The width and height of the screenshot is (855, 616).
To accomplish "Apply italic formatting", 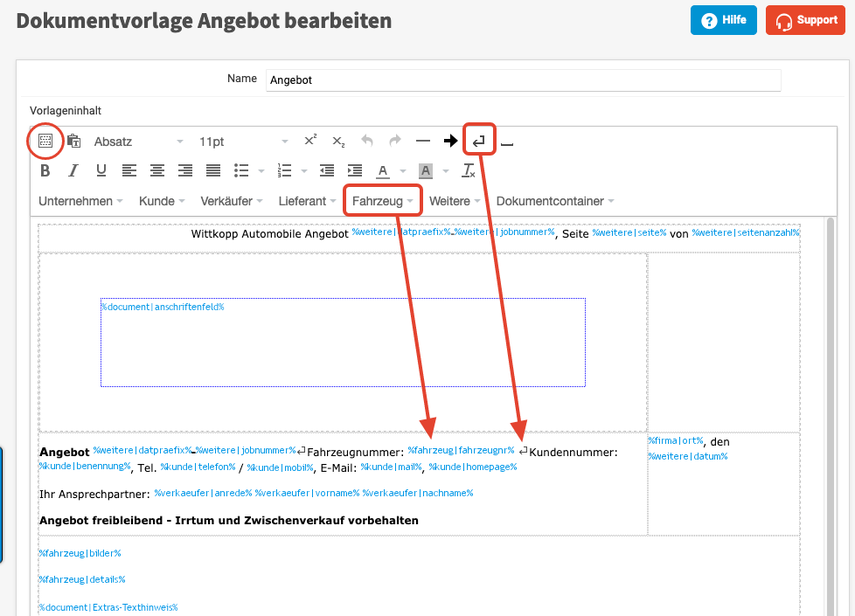I will (x=73, y=170).
